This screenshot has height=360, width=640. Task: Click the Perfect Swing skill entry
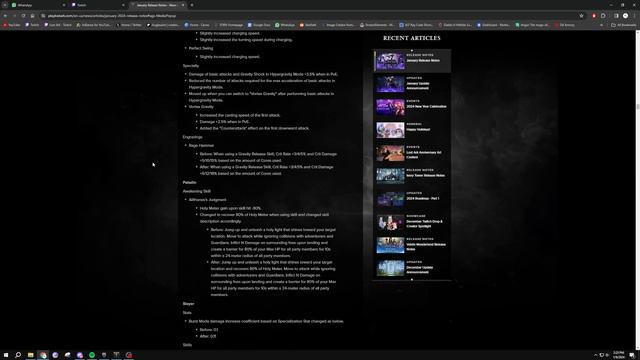pos(200,48)
